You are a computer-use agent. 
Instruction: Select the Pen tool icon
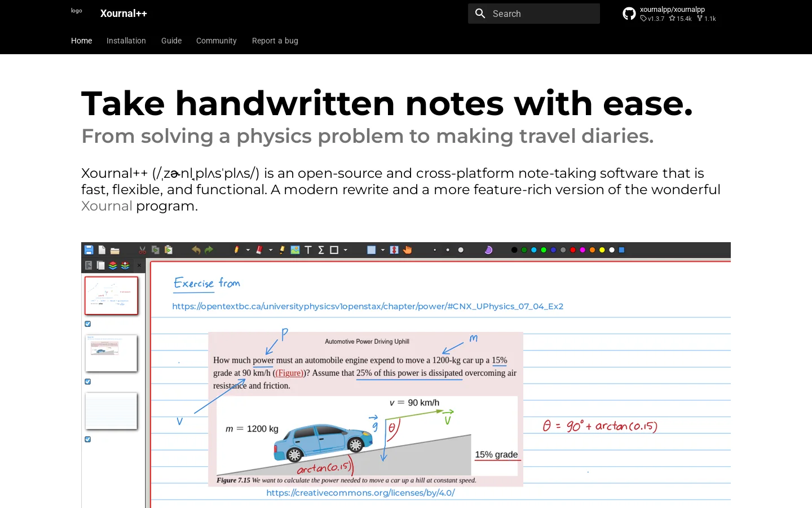(236, 250)
